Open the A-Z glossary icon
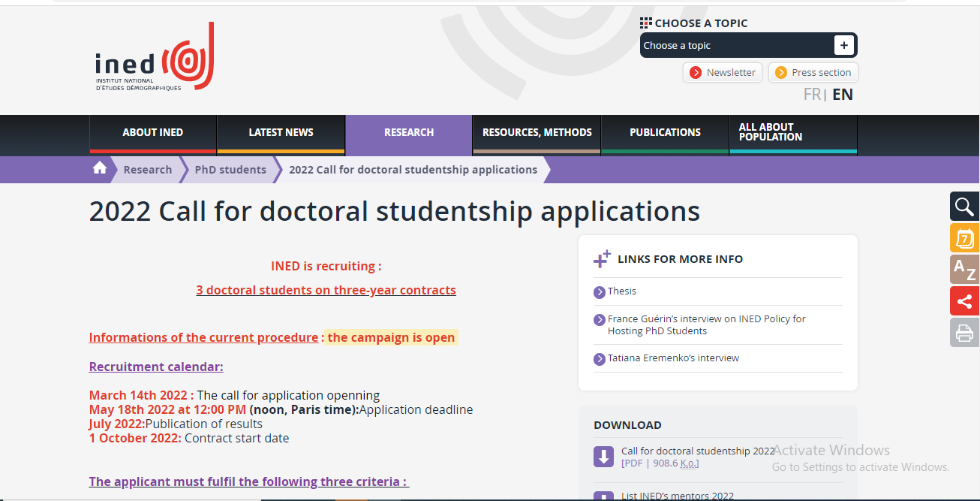 (964, 270)
